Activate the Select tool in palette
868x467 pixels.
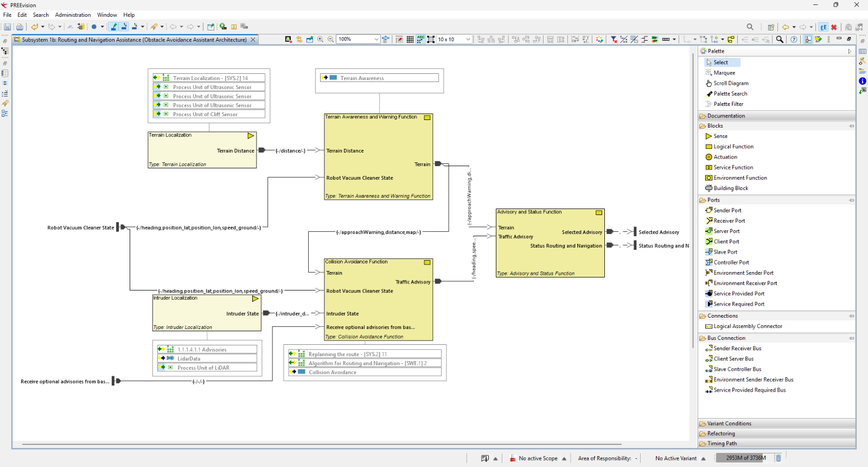coord(722,62)
